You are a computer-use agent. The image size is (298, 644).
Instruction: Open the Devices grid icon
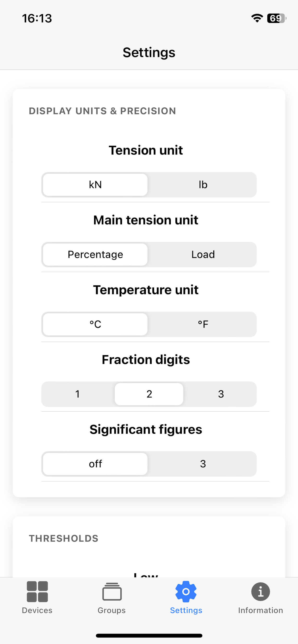[x=37, y=592]
